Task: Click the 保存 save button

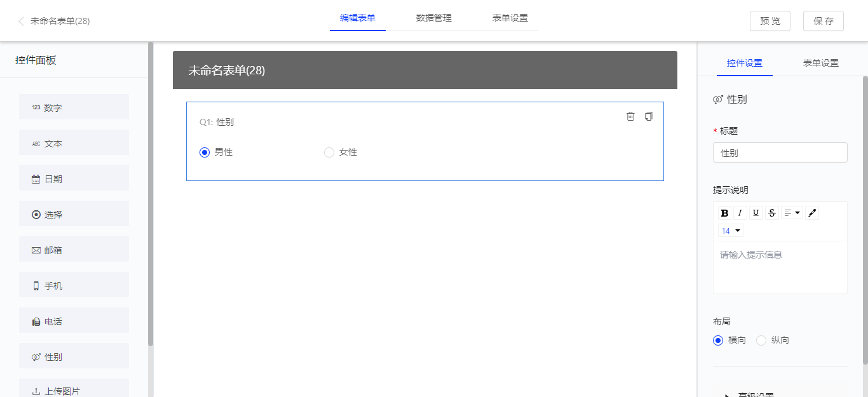Action: tap(824, 21)
